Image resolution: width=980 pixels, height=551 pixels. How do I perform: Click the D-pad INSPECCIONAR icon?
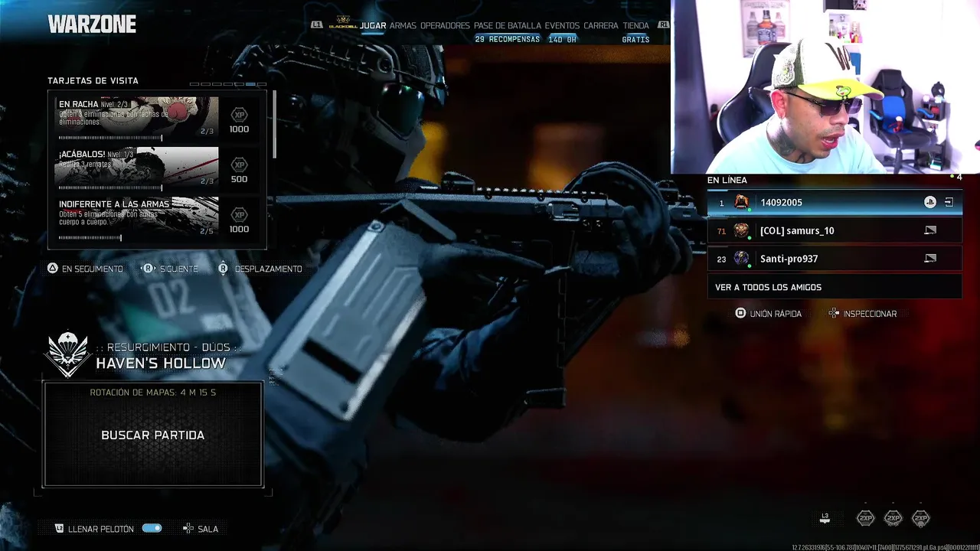click(x=834, y=313)
